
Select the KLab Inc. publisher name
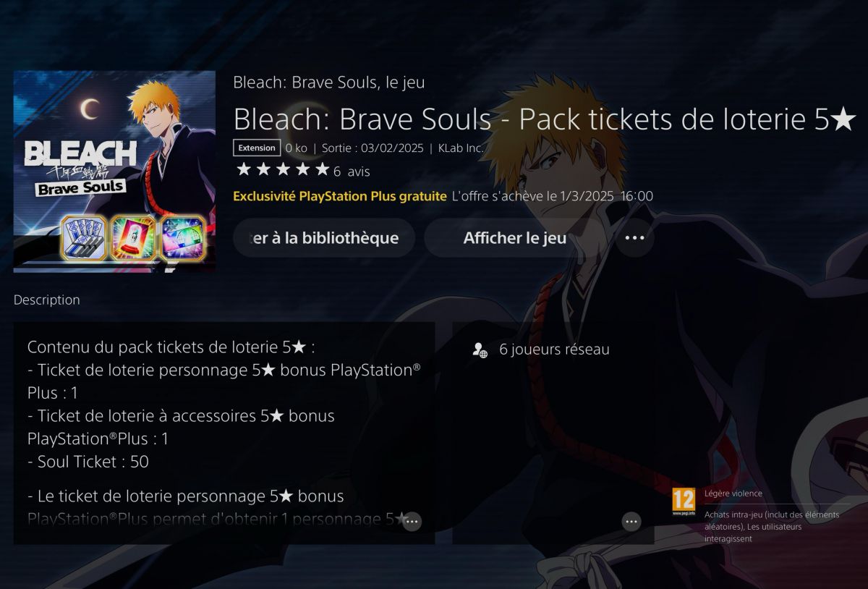[x=461, y=148]
